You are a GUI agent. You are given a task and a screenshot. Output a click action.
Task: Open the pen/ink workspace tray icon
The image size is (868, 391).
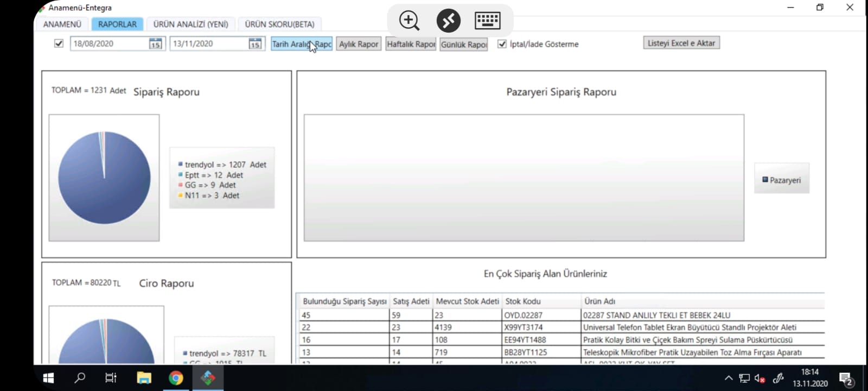(x=778, y=378)
